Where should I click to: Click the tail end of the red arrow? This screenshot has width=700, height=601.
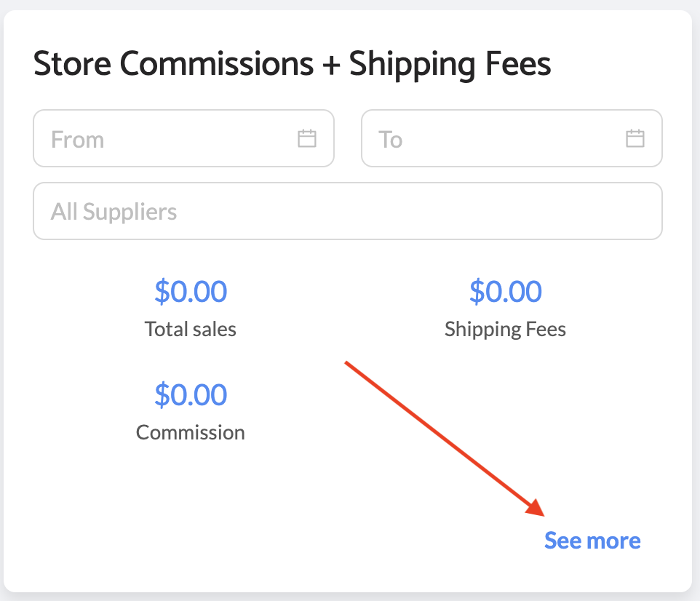(x=348, y=363)
